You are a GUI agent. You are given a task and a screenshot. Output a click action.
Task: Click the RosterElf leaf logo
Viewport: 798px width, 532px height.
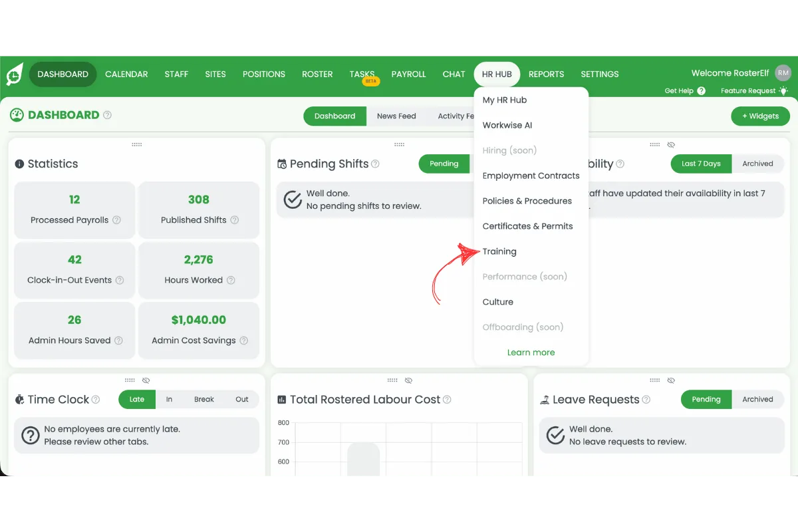point(15,74)
